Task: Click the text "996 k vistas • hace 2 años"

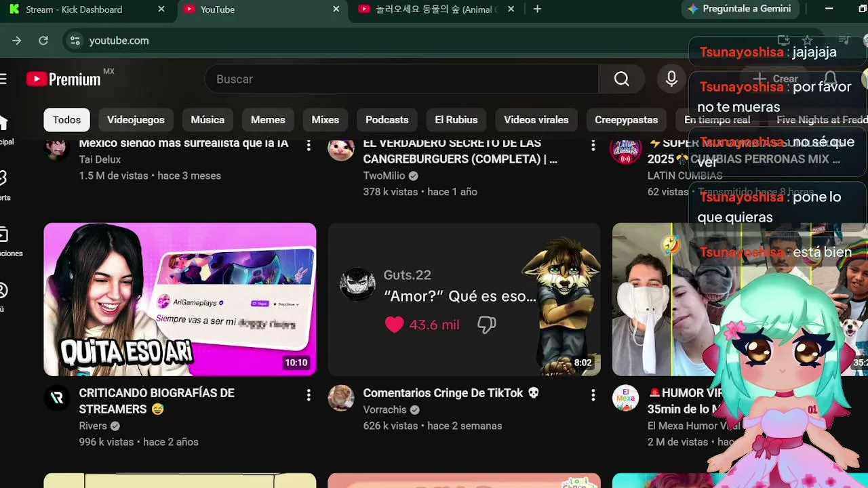Action: click(139, 442)
